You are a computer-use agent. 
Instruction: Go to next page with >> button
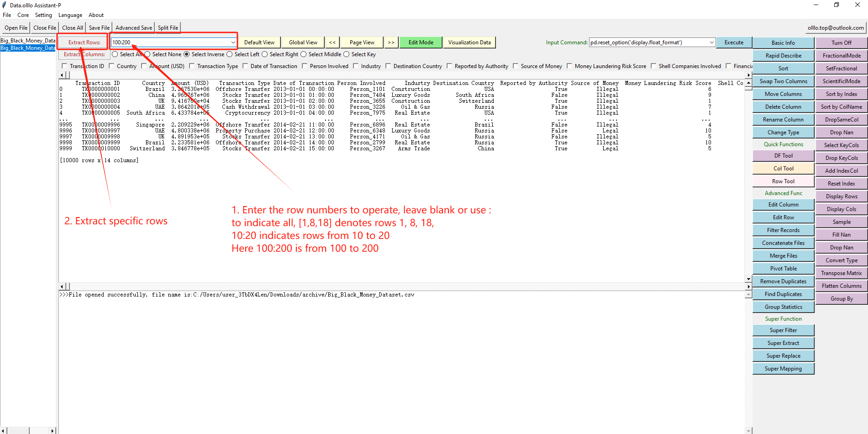tap(391, 42)
